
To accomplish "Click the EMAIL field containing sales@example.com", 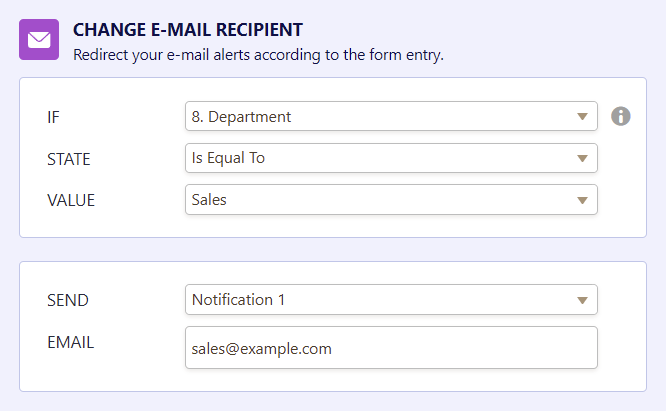I will [x=391, y=348].
